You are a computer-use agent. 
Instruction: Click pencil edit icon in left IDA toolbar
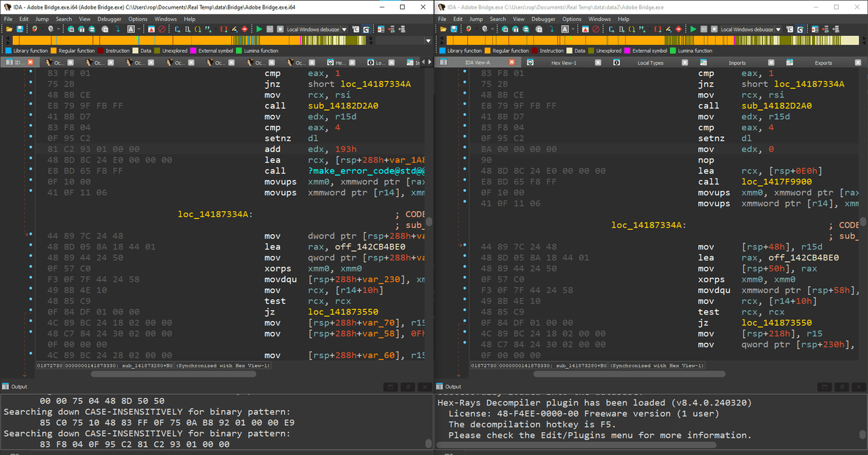(x=234, y=29)
